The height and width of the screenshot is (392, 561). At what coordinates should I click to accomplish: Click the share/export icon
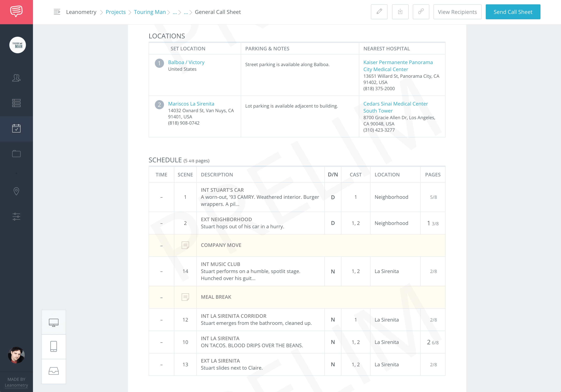(400, 11)
